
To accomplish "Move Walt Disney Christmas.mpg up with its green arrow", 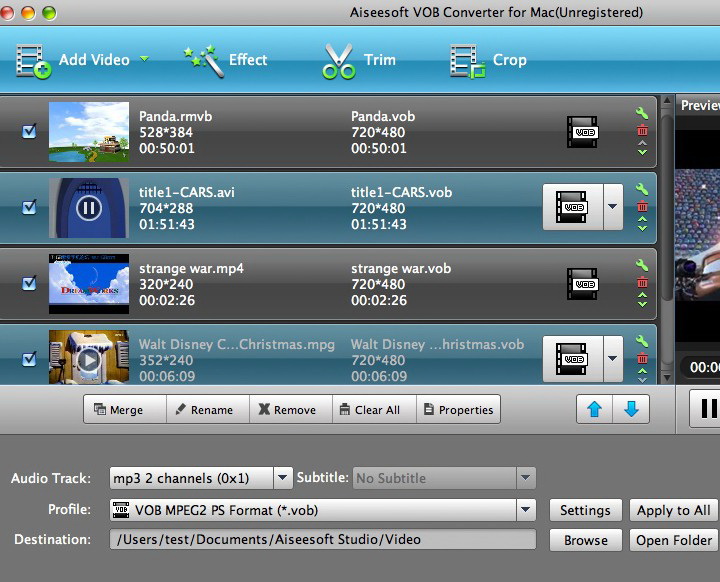I will [x=642, y=370].
